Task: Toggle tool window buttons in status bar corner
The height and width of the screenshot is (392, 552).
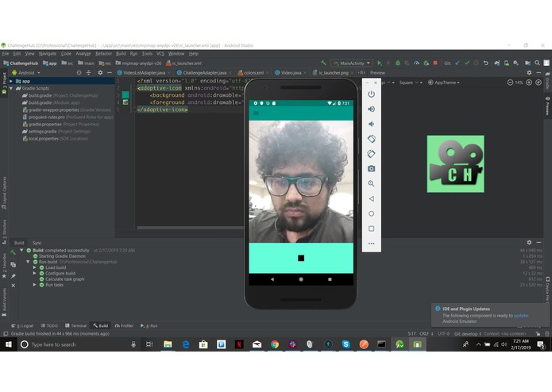Action: [6, 333]
